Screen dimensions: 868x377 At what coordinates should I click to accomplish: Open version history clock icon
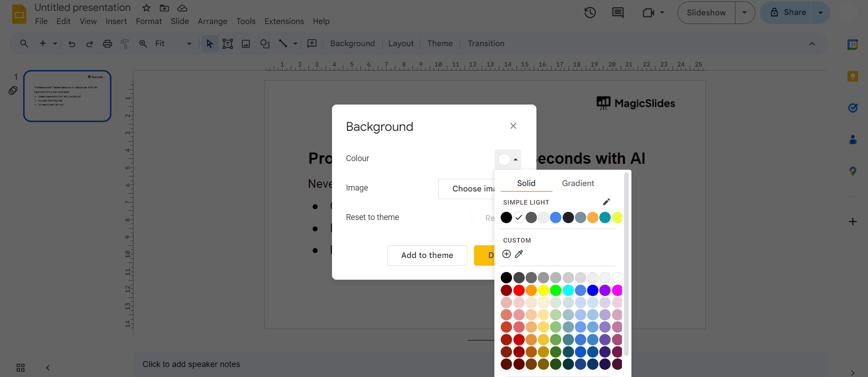(x=590, y=13)
